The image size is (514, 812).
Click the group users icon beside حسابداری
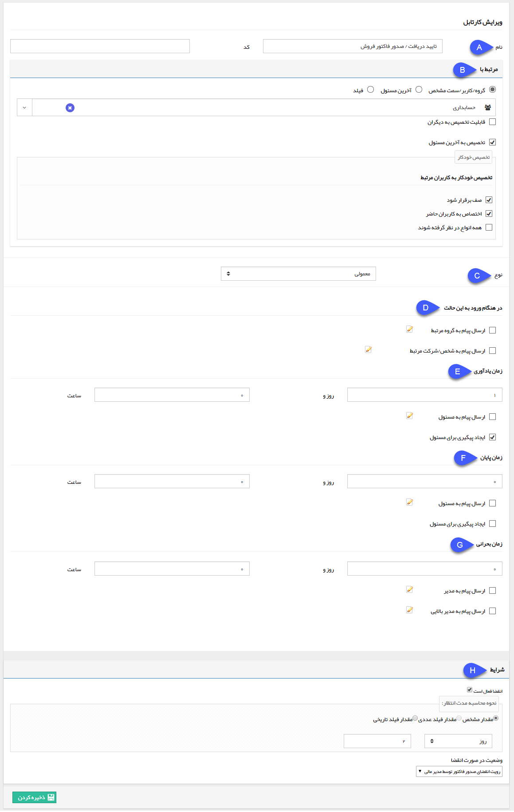[488, 107]
